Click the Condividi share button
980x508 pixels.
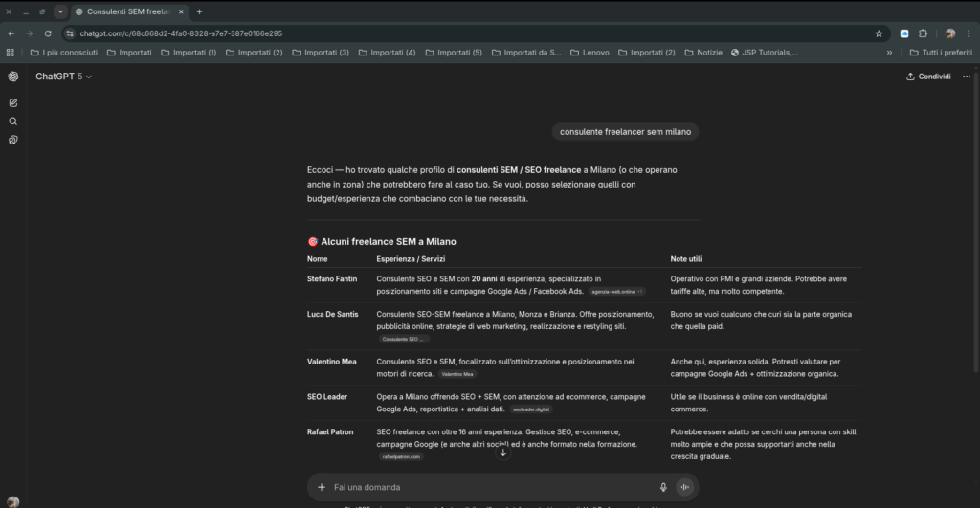928,77
